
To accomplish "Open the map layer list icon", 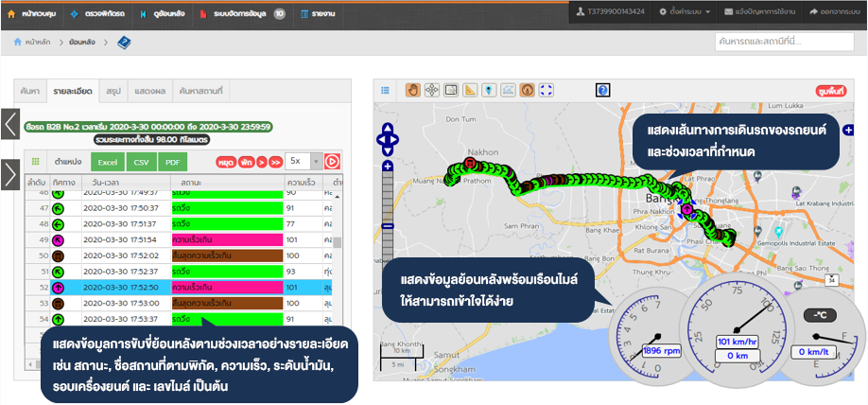I will click(x=385, y=90).
